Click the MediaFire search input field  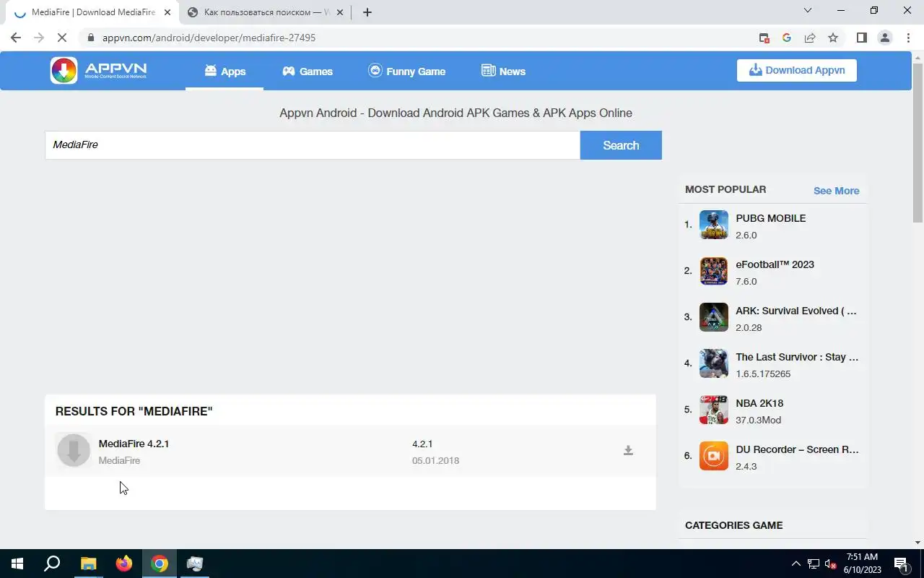click(x=313, y=145)
